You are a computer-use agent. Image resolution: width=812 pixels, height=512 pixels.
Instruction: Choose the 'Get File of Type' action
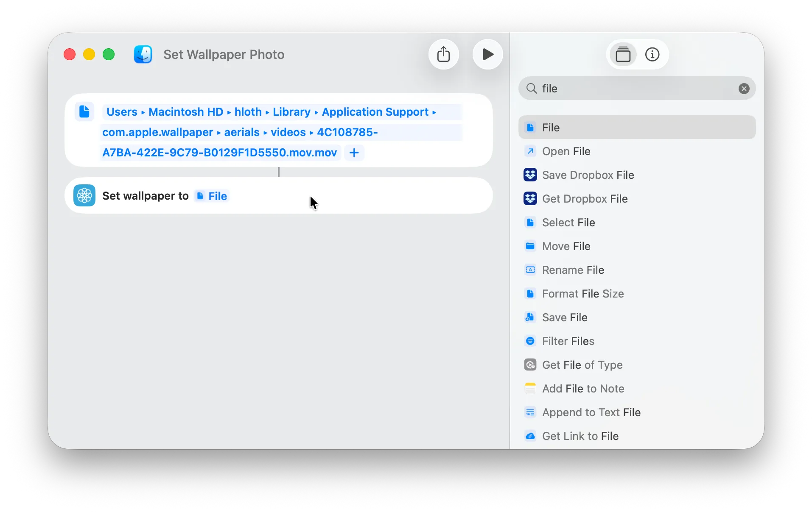(x=637, y=365)
